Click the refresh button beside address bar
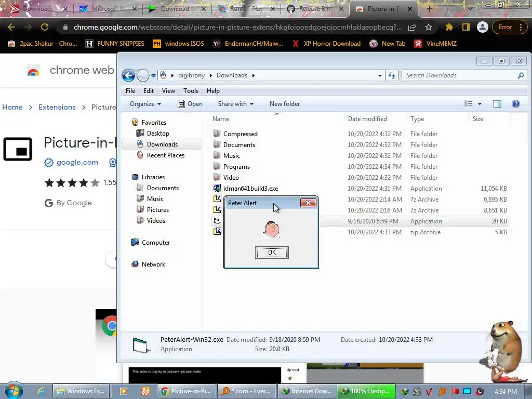The width and height of the screenshot is (532, 399). click(x=392, y=75)
